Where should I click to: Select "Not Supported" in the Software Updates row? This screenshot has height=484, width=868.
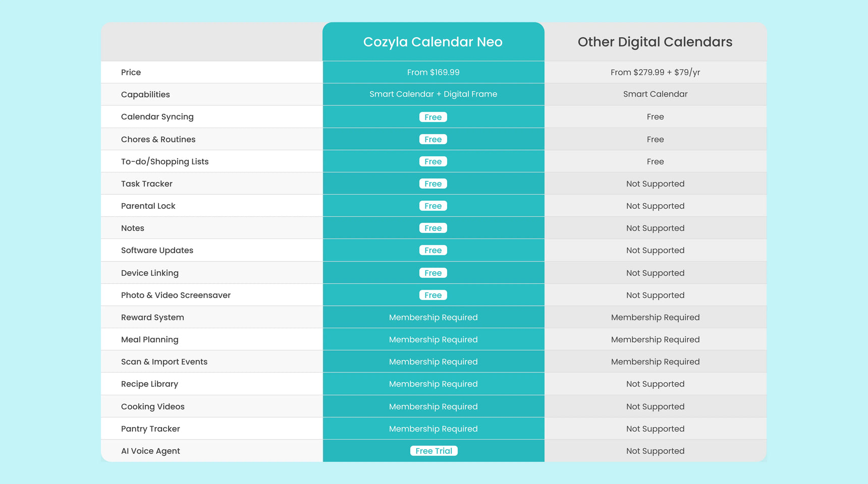[x=656, y=250]
